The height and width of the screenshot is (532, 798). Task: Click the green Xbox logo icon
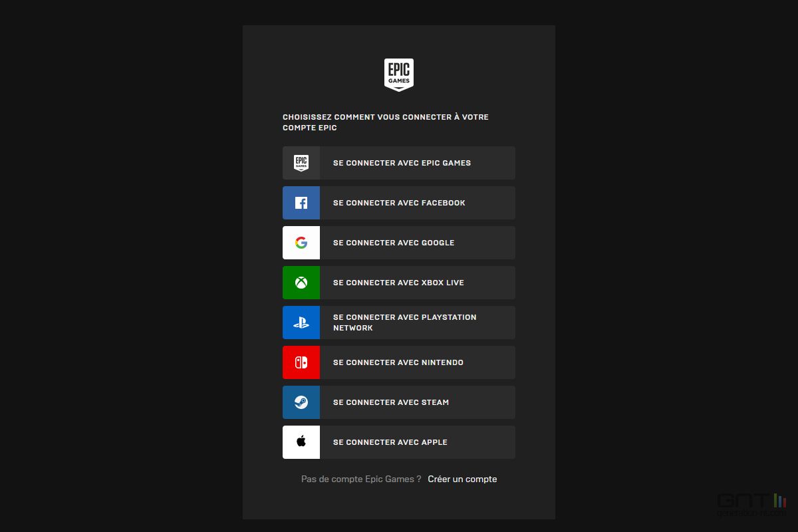point(301,283)
